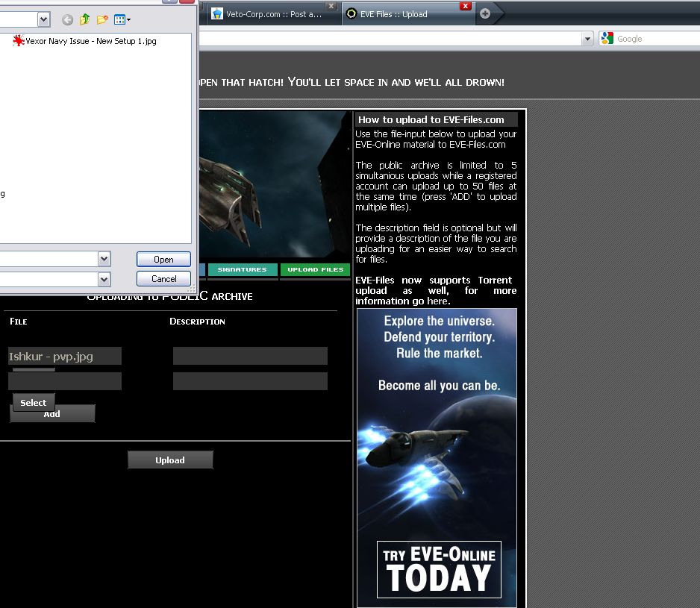
Task: Click the Google search engine icon
Action: pos(607,38)
